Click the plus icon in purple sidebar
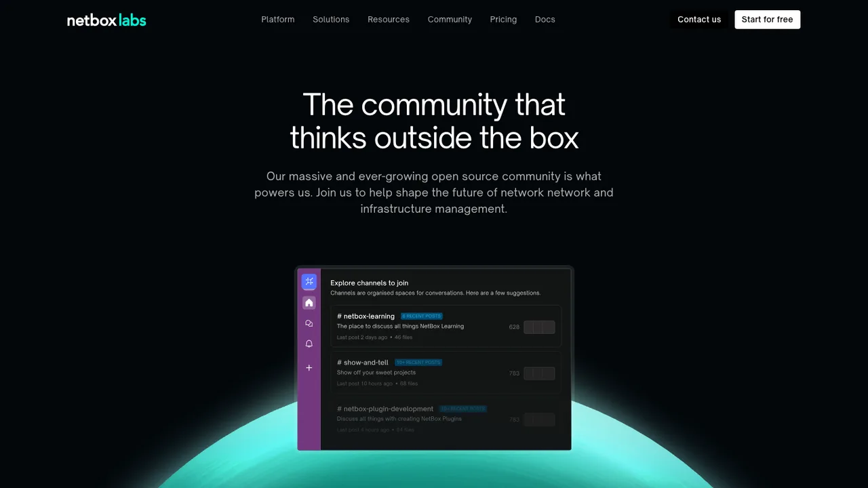 [309, 368]
